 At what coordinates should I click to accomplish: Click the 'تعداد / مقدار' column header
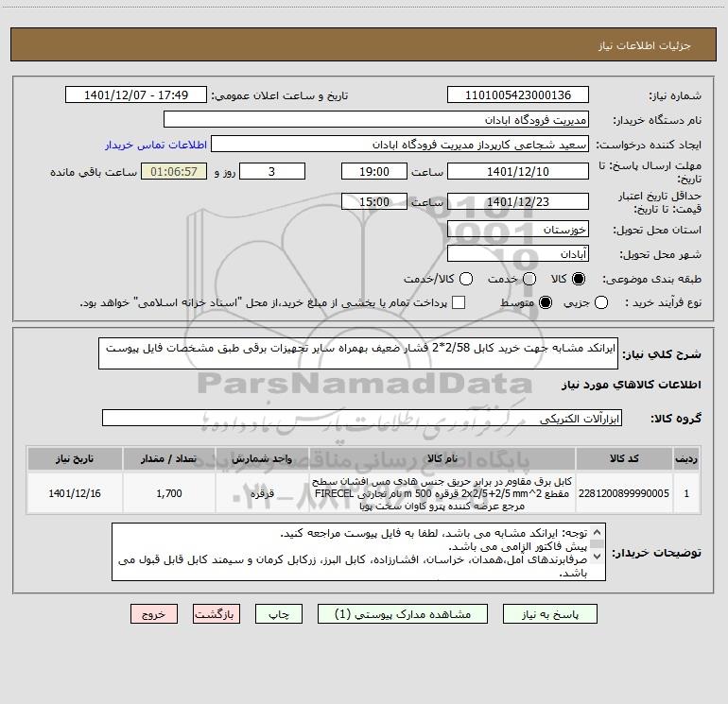tap(169, 458)
